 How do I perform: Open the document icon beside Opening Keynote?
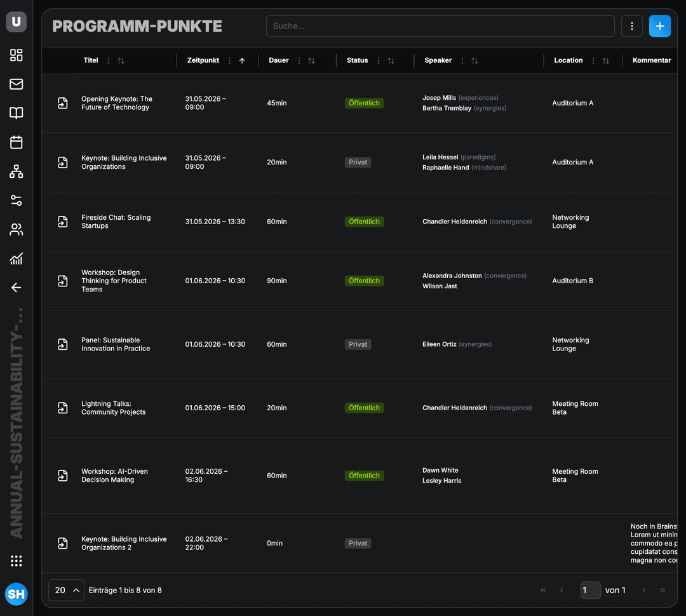62,103
